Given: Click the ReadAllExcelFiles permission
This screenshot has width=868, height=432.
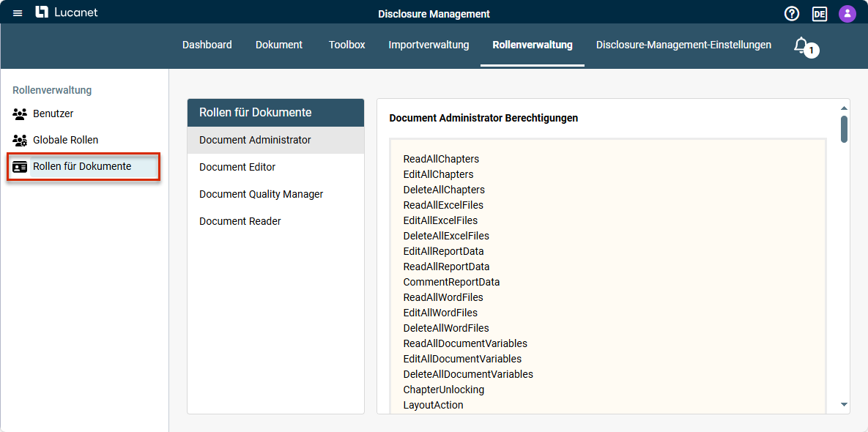Looking at the screenshot, I should (x=443, y=205).
